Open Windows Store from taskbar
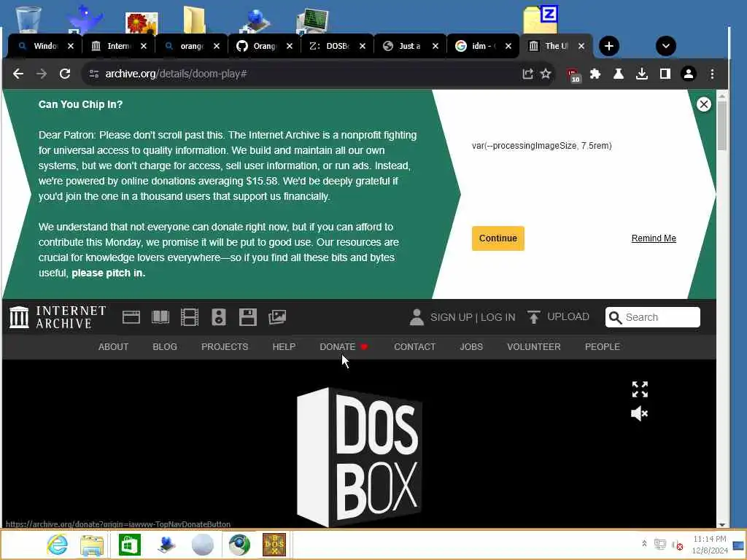747x560 pixels. [x=130, y=545]
